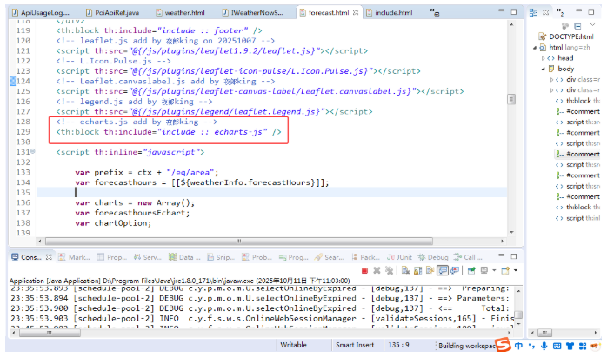The height and width of the screenshot is (364, 607).
Task: Open the Progress view tab
Action: (x=293, y=257)
